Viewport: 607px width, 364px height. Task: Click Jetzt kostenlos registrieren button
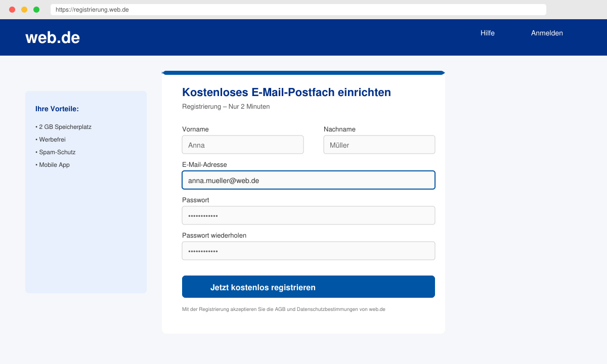click(x=309, y=287)
